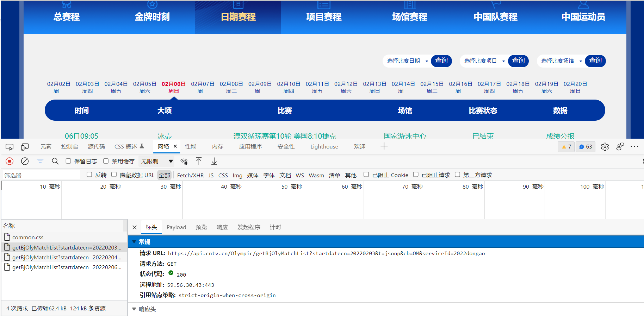This screenshot has height=316, width=644.
Task: Click the file icon beside common.css
Action: (7, 237)
